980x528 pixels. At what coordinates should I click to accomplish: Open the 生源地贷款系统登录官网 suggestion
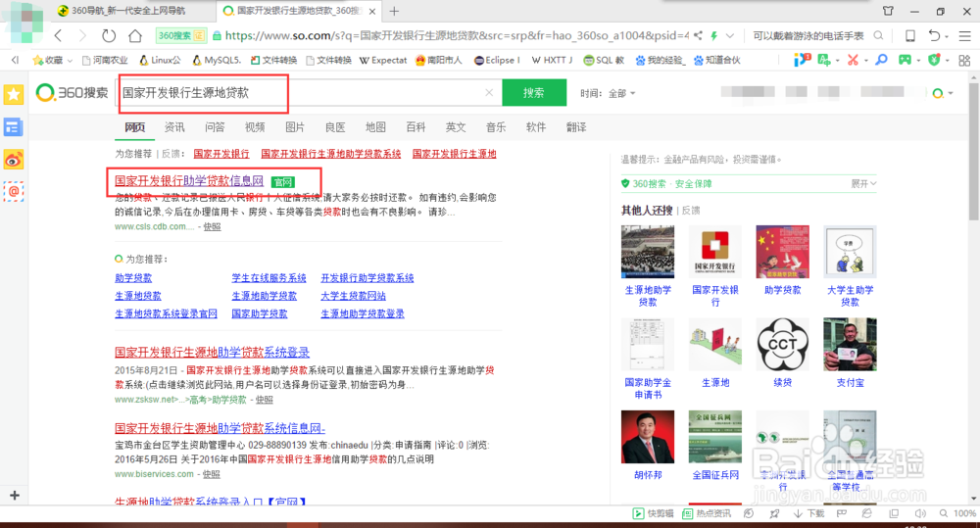pyautogui.click(x=166, y=313)
